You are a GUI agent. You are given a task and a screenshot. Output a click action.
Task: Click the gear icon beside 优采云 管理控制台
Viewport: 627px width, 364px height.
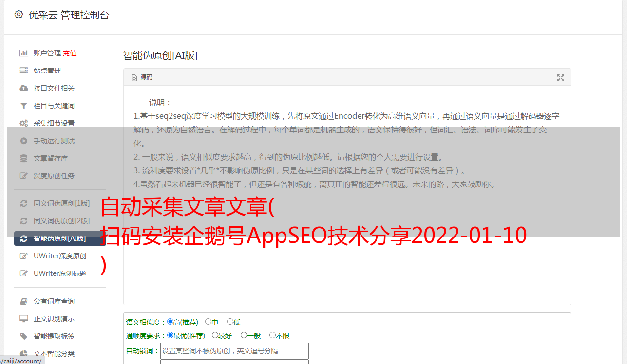click(19, 15)
